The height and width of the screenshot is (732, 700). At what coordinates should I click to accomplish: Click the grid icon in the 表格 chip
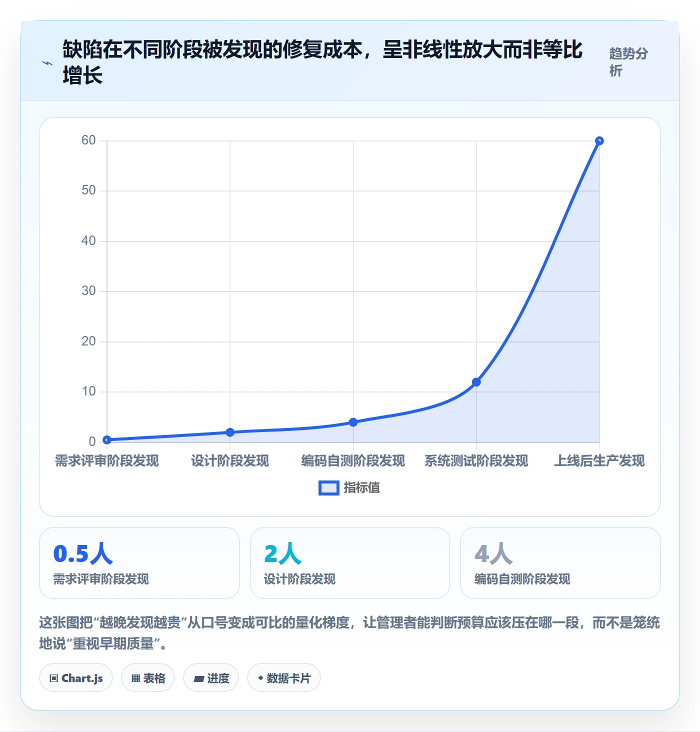coord(135,678)
